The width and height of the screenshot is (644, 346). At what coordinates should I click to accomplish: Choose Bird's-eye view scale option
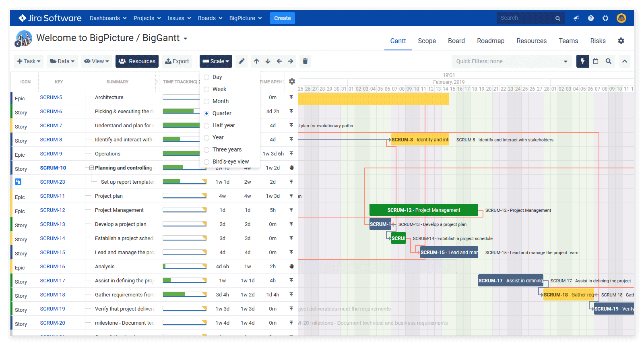[206, 162]
